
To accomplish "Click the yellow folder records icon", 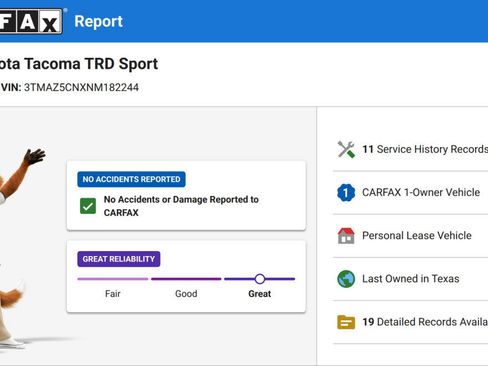I will pos(346,322).
